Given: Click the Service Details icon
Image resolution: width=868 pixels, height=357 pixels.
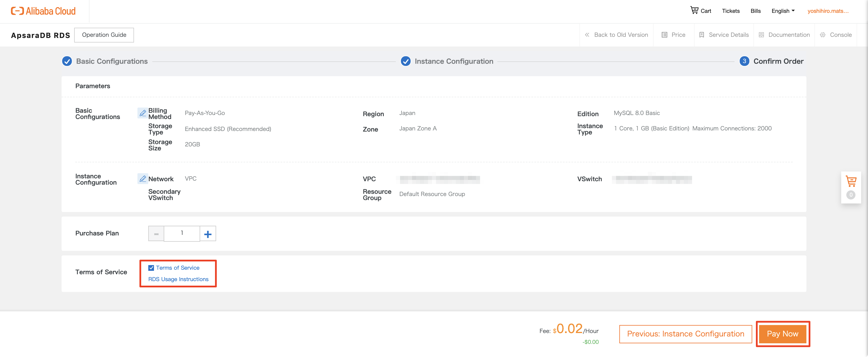Looking at the screenshot, I should [x=701, y=35].
